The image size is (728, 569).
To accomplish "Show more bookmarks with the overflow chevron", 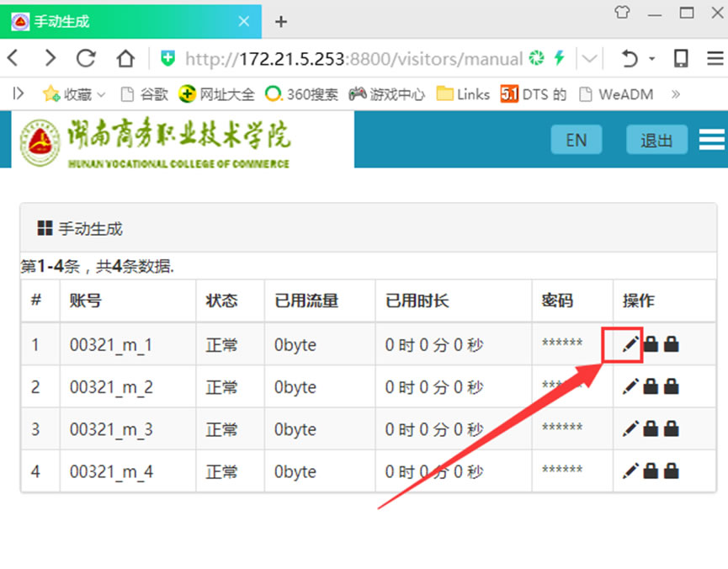I will 675,94.
